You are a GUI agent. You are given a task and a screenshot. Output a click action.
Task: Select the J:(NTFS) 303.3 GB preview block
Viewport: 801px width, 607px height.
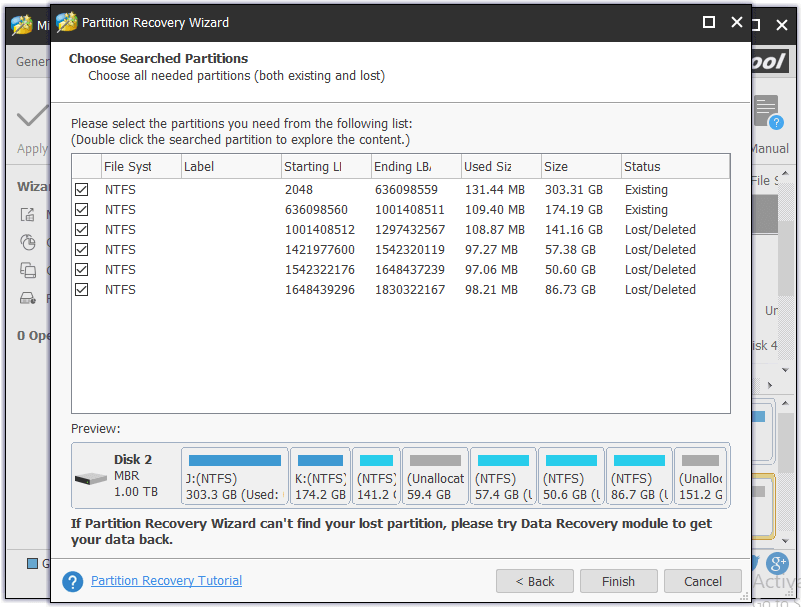click(235, 476)
